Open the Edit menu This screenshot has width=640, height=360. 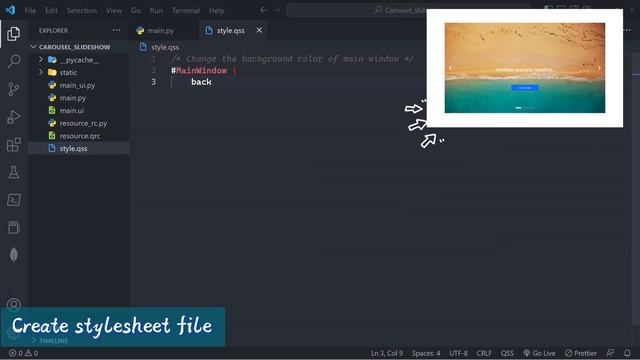coord(51,11)
